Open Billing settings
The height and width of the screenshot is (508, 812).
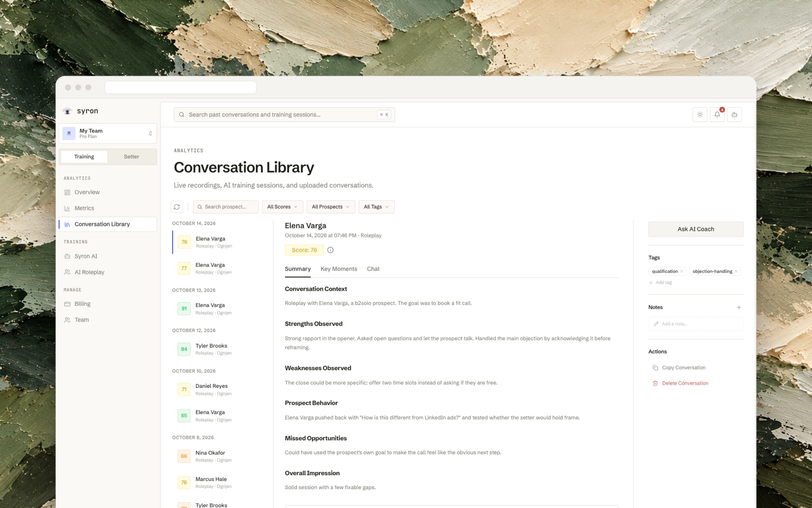point(108,304)
